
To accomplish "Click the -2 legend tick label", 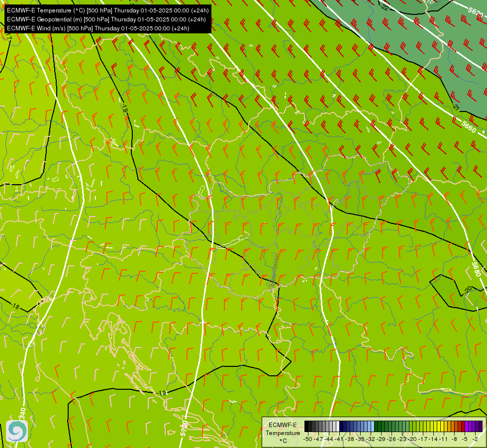I will point(475,439).
